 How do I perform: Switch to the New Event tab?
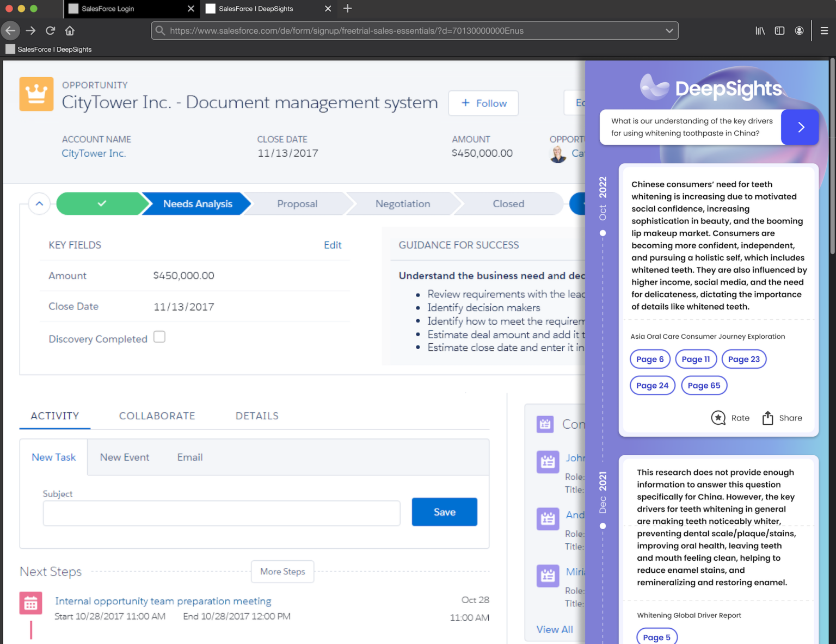coord(124,457)
